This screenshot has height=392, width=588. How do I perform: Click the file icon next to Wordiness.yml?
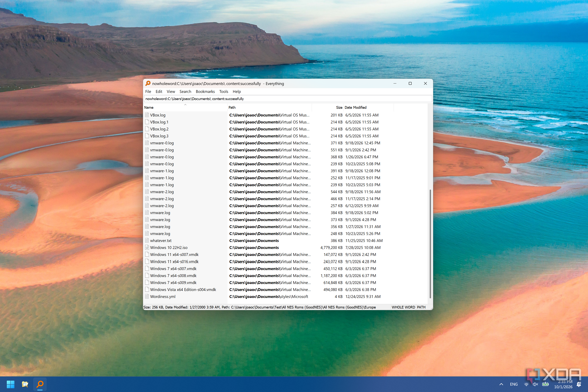pos(147,296)
